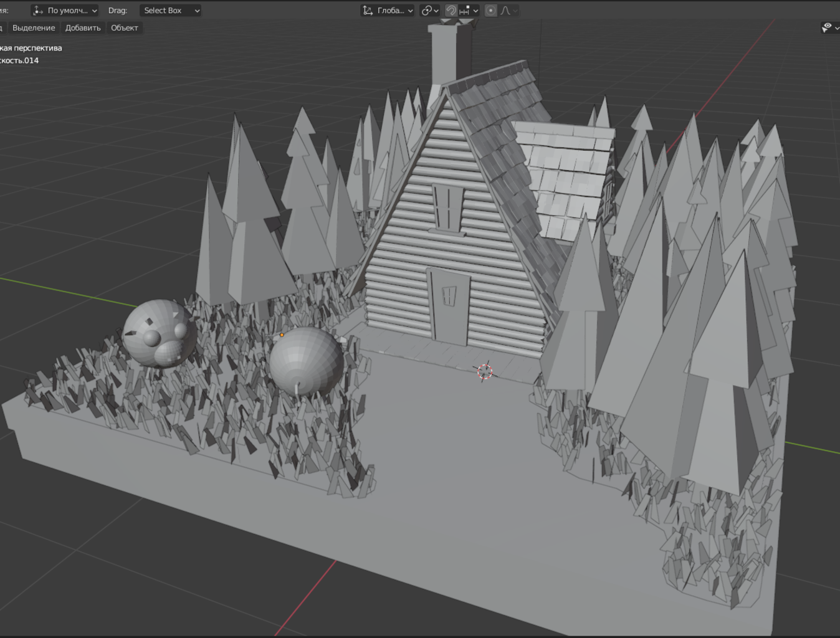Expand the Глоба... transform orientation dropdown
Screen dimensions: 840x638
[388, 11]
